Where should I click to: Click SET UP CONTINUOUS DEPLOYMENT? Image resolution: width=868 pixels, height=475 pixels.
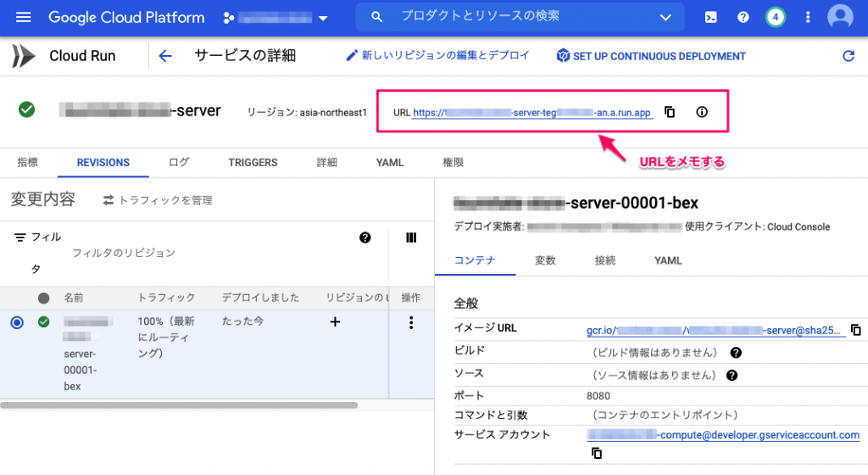(651, 56)
